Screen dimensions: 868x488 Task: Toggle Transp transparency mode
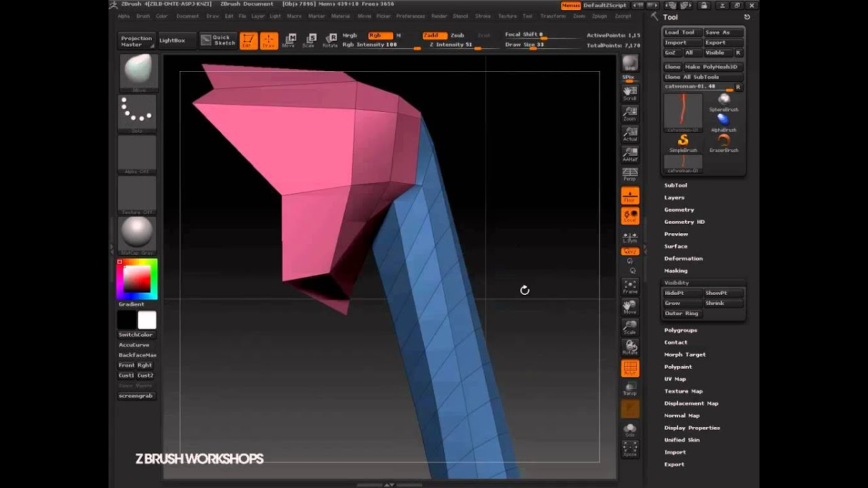point(630,388)
